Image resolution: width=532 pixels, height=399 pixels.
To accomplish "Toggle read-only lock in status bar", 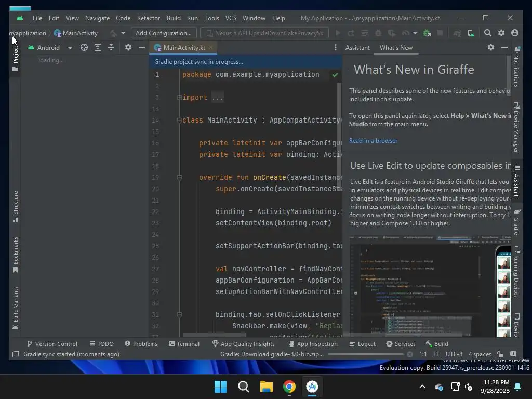I will tap(500, 354).
